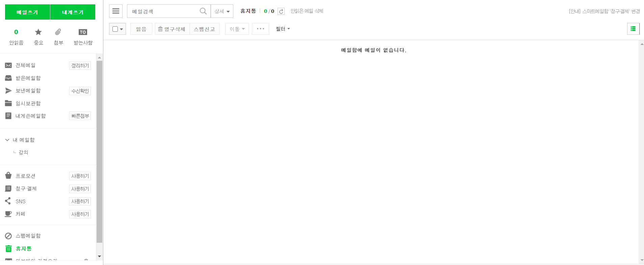Click the sidebar scroll up arrow
644x265 pixels.
tap(99, 58)
